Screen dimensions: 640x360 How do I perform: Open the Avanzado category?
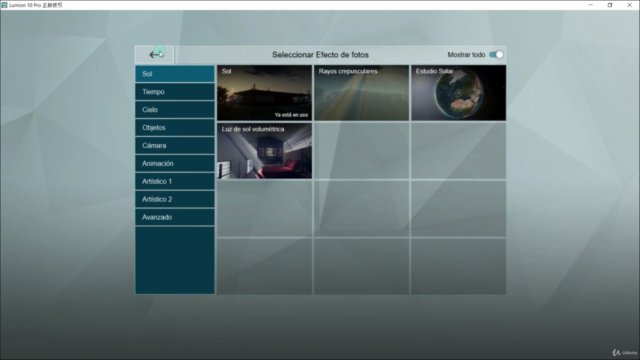click(x=175, y=217)
